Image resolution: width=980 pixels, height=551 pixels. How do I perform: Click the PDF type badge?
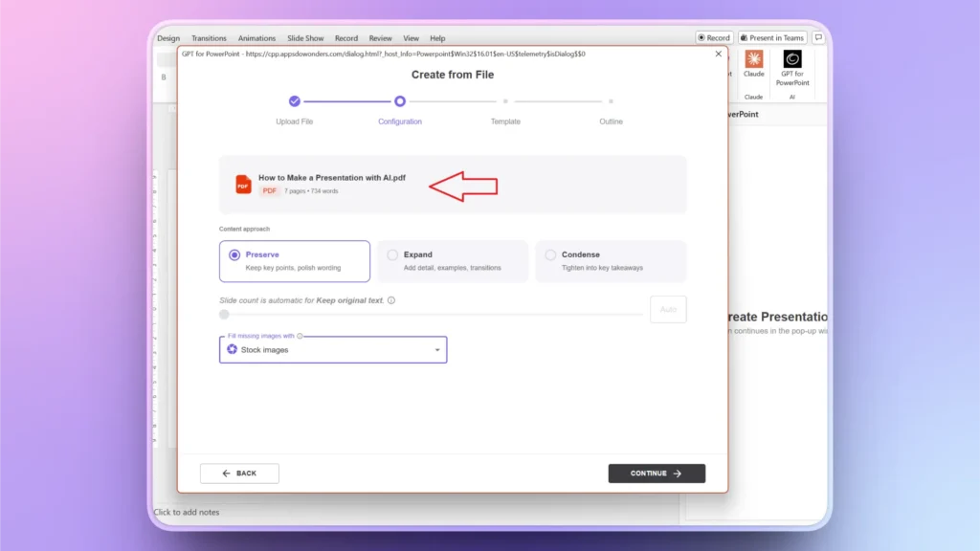tap(269, 191)
